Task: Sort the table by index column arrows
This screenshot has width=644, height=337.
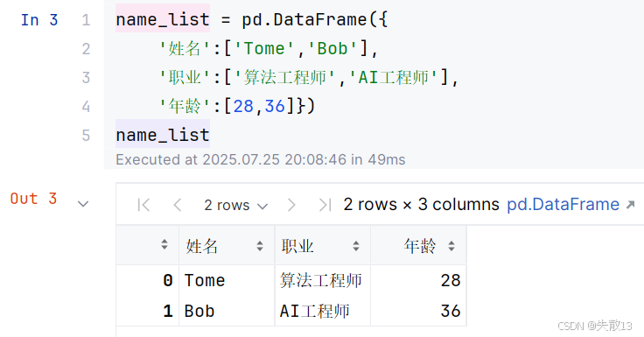Action: (164, 244)
